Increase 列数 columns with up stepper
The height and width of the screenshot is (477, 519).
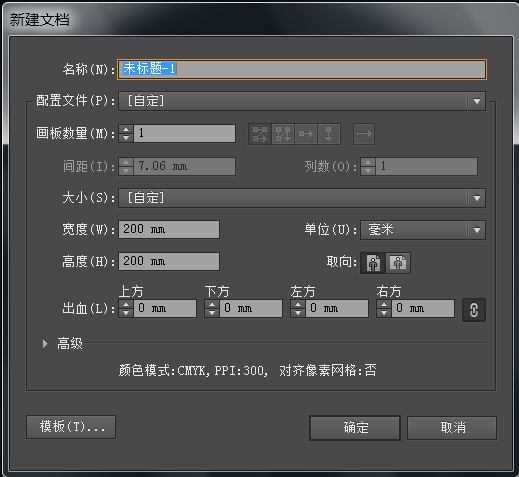click(368, 162)
